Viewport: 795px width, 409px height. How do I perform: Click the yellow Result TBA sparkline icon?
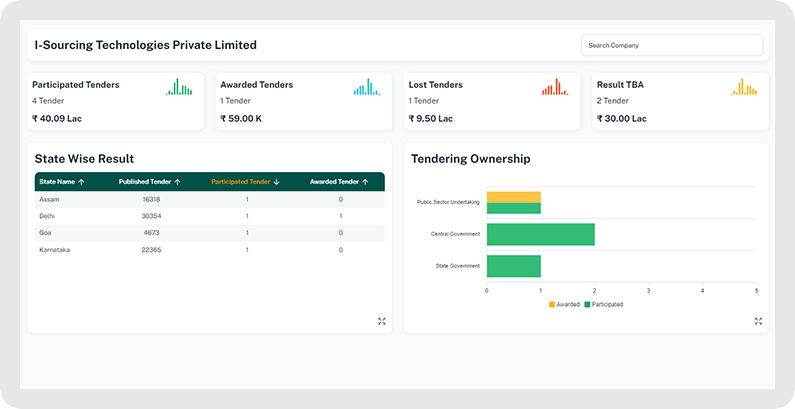pyautogui.click(x=744, y=88)
